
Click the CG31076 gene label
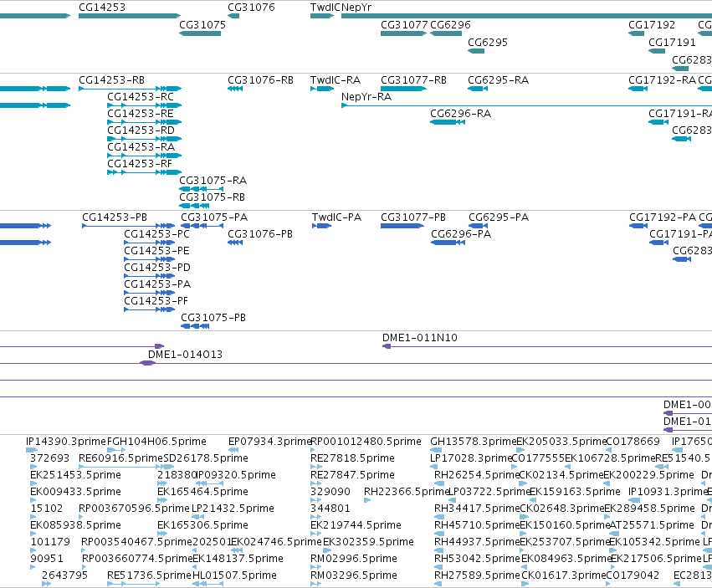click(251, 8)
